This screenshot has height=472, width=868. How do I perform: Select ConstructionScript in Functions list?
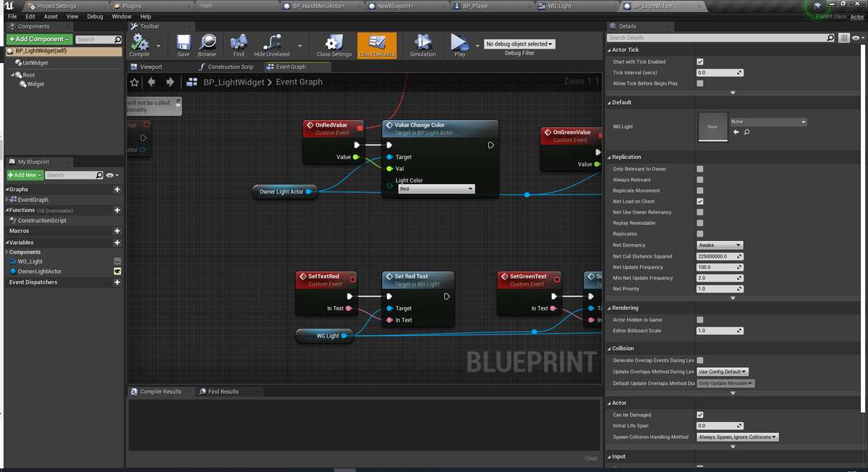click(x=42, y=220)
